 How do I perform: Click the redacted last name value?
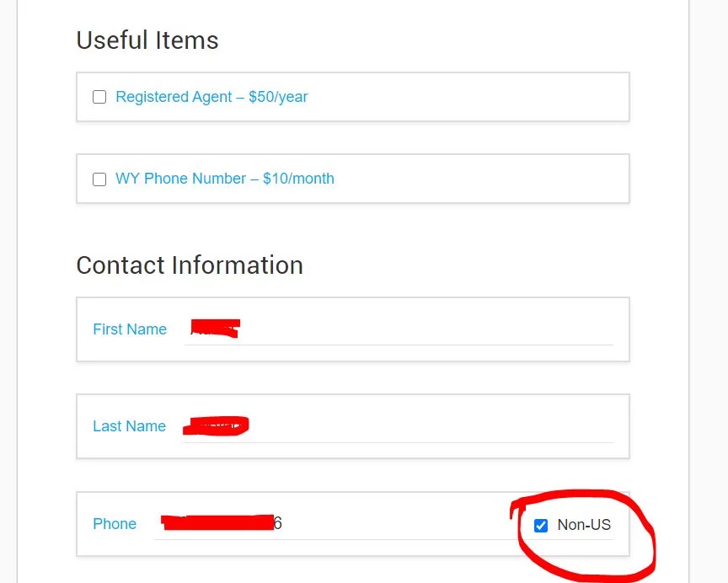click(x=216, y=425)
